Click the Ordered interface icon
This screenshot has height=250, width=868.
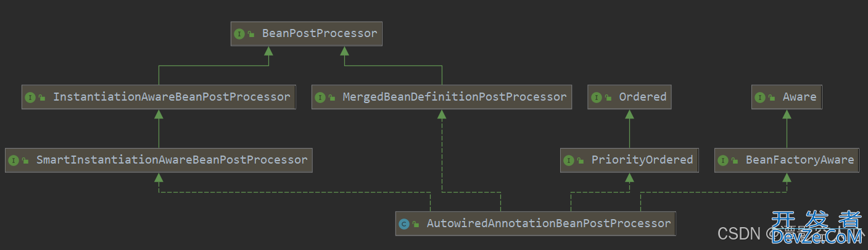click(597, 98)
